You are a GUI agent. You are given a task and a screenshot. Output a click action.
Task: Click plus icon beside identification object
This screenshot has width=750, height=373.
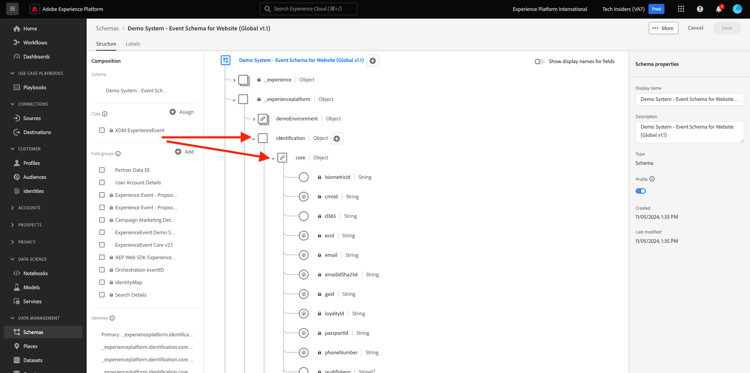coord(337,138)
